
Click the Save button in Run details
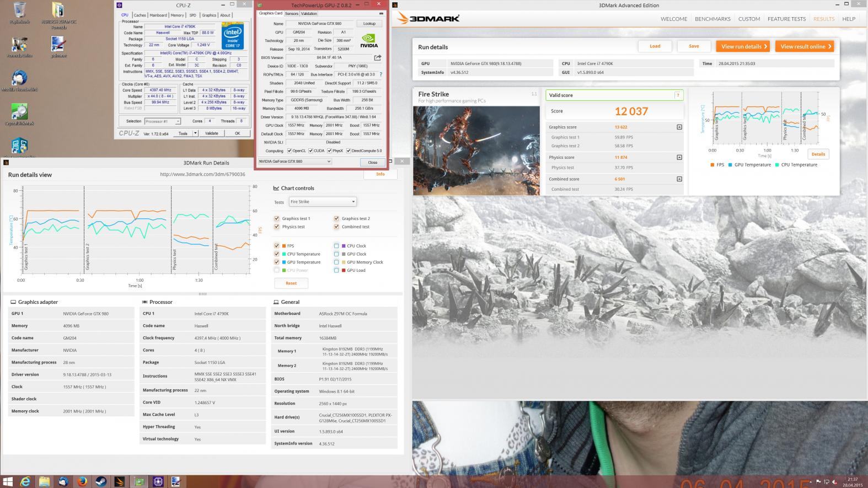[694, 46]
